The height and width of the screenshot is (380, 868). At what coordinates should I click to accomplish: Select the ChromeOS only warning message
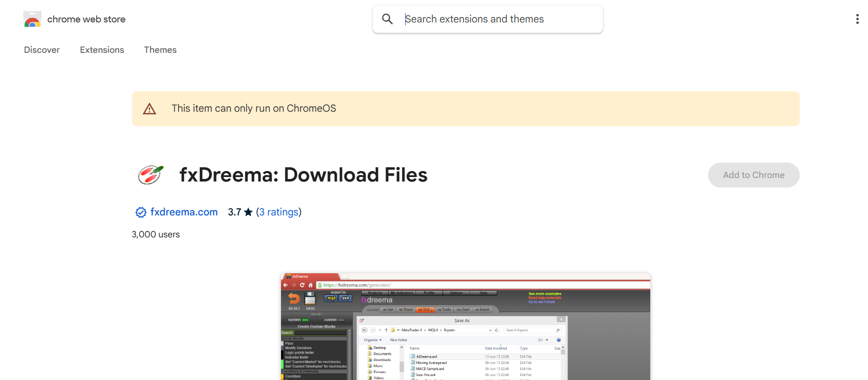point(254,108)
